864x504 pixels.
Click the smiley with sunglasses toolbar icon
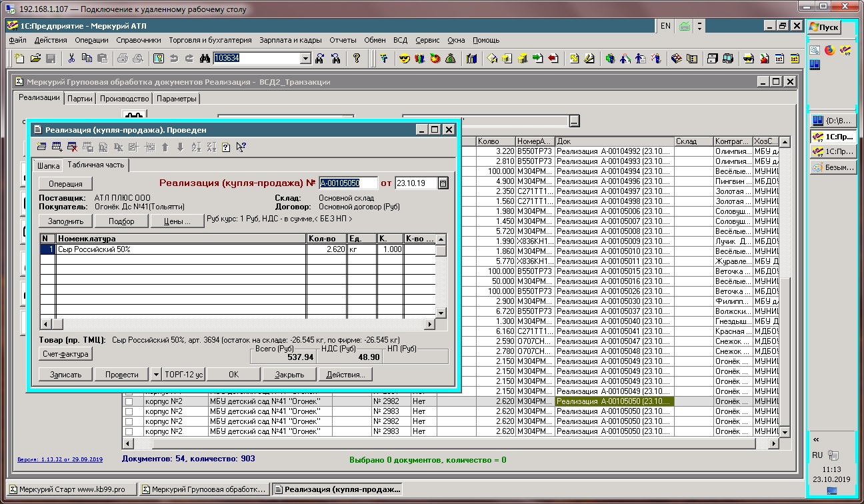pyautogui.click(x=405, y=59)
